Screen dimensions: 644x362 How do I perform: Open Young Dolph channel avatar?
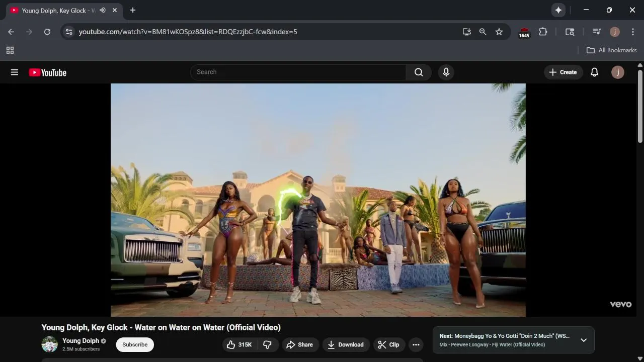(49, 344)
